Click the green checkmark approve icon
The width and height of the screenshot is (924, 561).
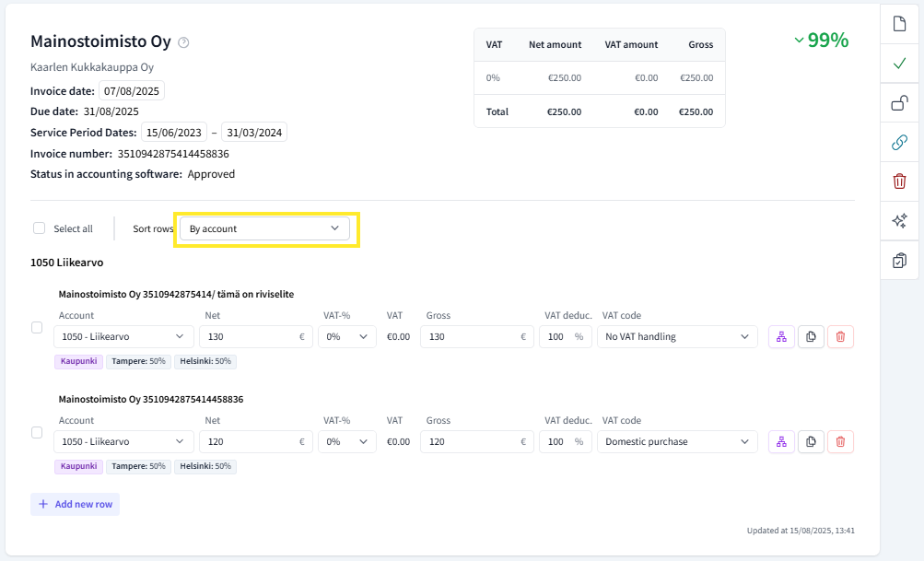coord(899,64)
